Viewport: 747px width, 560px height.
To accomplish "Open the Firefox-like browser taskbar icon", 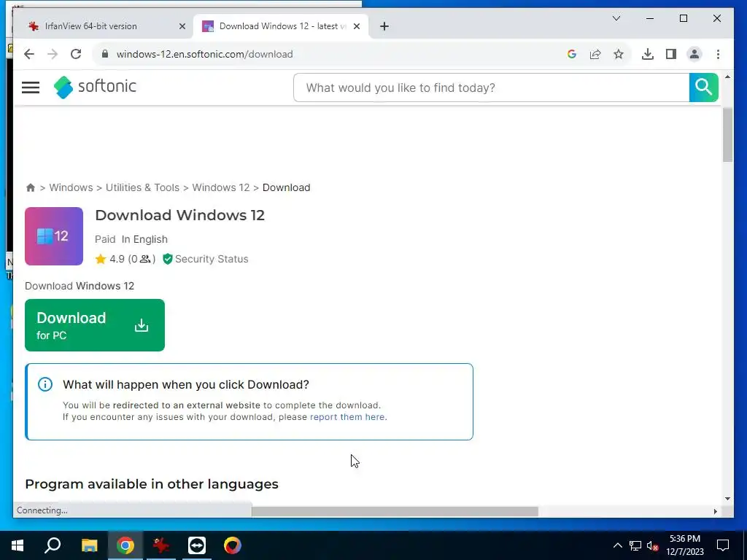I will [x=233, y=545].
